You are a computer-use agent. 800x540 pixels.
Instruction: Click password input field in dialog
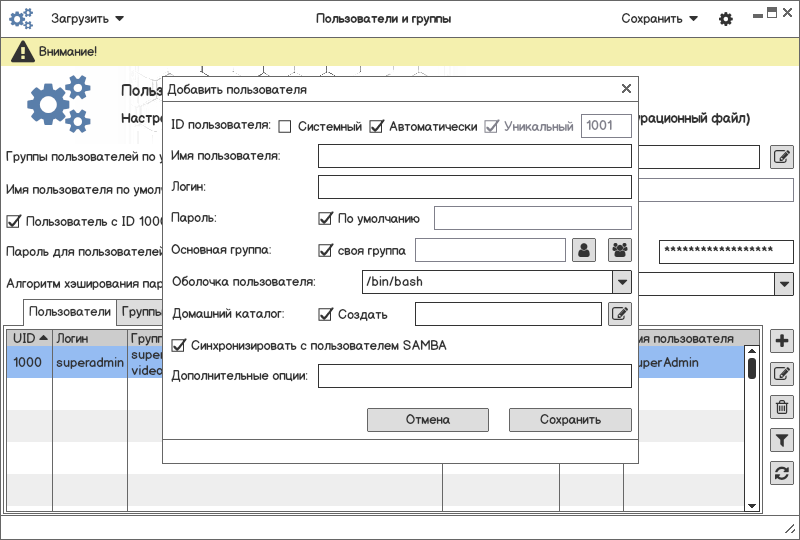533,218
